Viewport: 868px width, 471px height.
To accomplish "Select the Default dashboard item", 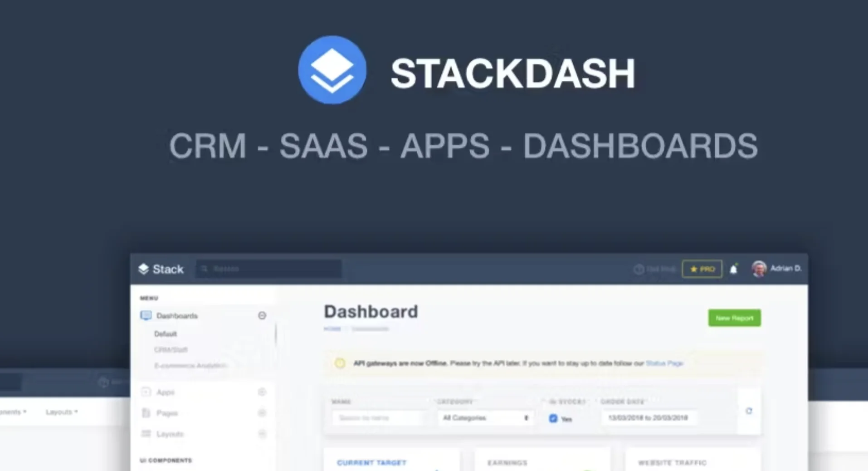I will pyautogui.click(x=166, y=334).
